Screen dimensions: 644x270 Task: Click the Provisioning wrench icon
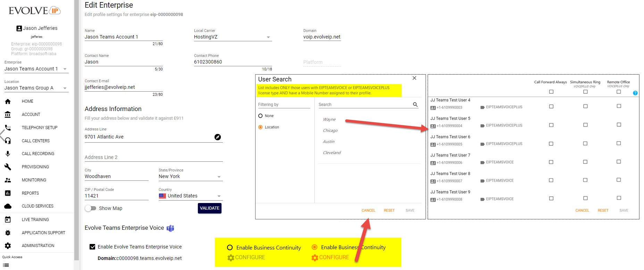pos(8,167)
